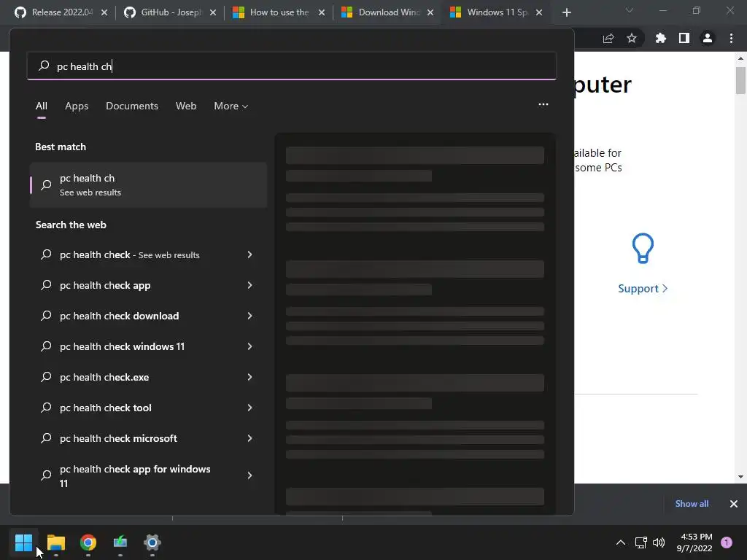Select the 'Windows 11 Sp' Chrome tab
747x560 pixels.
pyautogui.click(x=495, y=12)
